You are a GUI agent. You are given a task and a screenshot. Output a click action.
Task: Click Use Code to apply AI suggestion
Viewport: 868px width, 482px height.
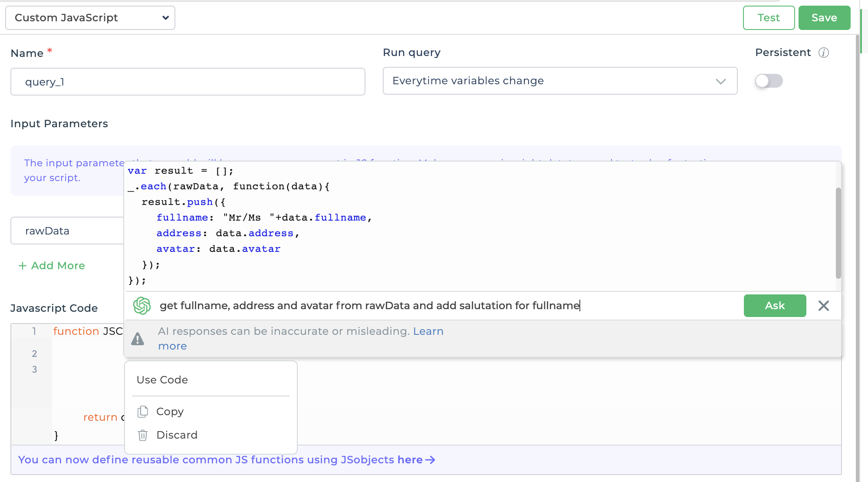(x=162, y=380)
